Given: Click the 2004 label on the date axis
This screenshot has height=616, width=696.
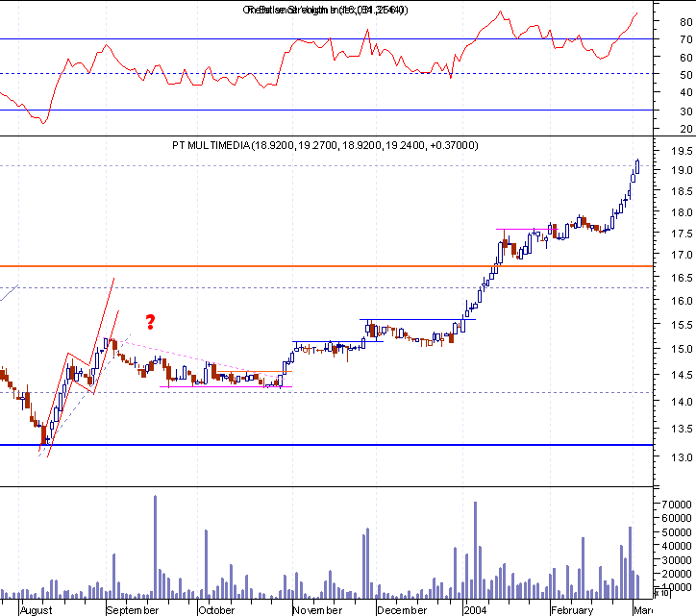Looking at the screenshot, I should (475, 610).
